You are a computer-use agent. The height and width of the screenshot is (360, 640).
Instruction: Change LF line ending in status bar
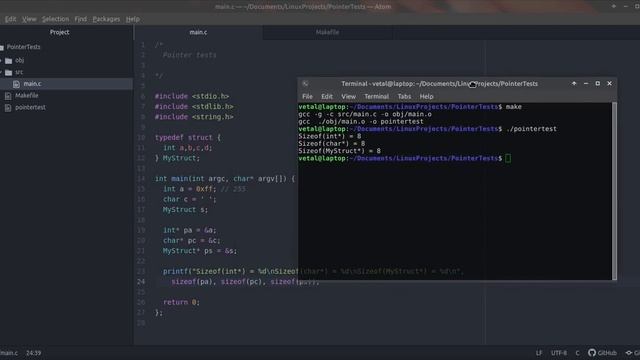[539, 353]
